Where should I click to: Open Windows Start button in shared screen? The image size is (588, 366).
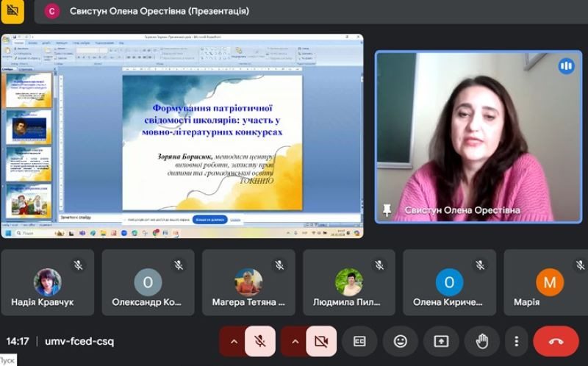(x=8, y=233)
